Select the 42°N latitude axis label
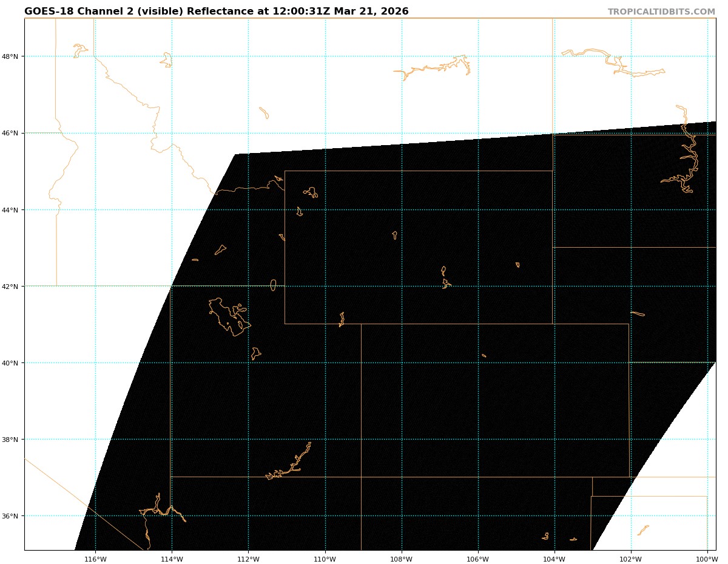Screen dimensions: 728x564 (x=13, y=287)
